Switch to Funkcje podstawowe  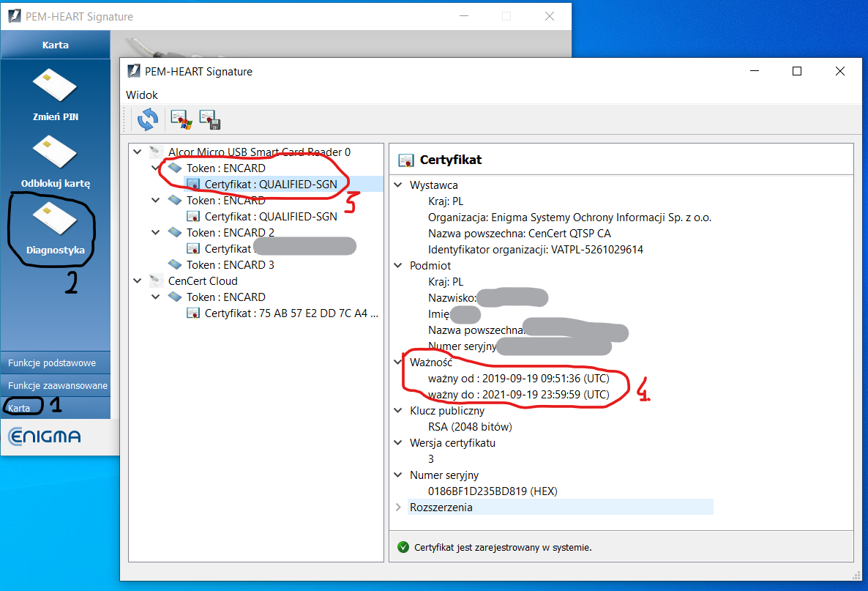click(56, 363)
